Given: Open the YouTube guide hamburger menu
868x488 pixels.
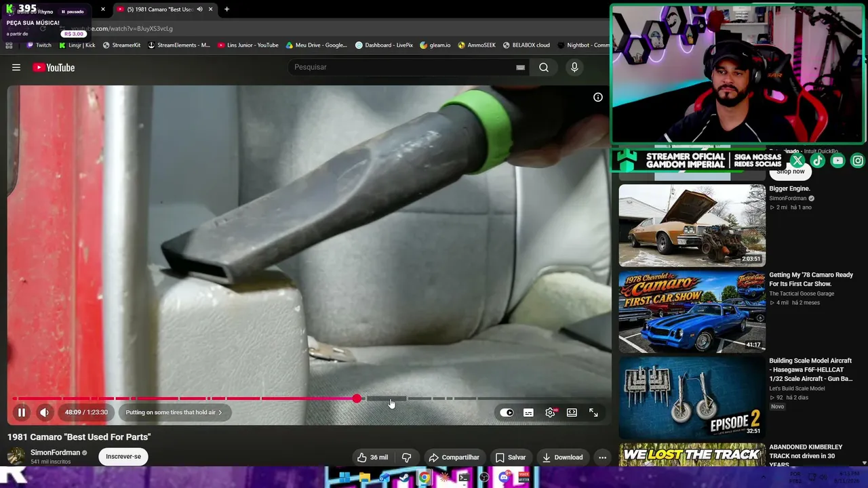Looking at the screenshot, I should click(16, 67).
